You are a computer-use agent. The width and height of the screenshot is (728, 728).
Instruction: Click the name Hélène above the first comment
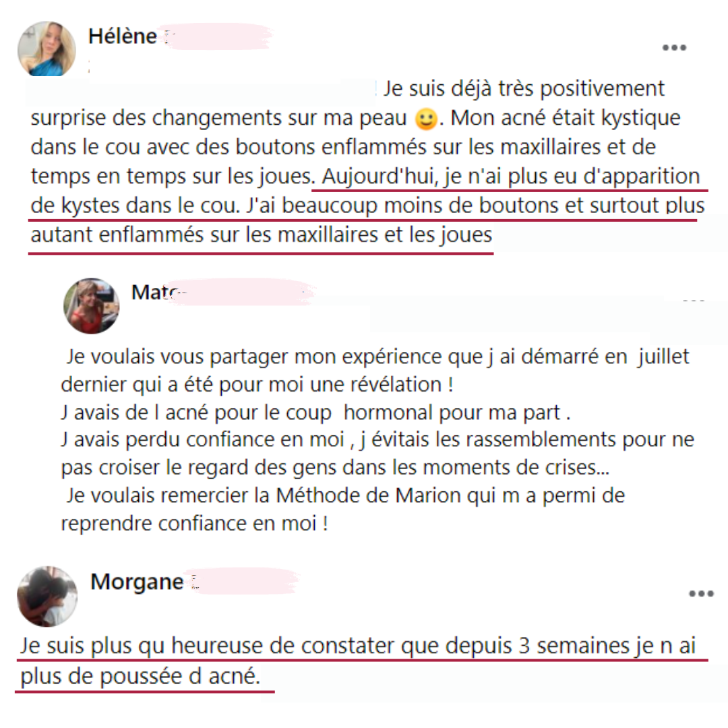coord(123,36)
